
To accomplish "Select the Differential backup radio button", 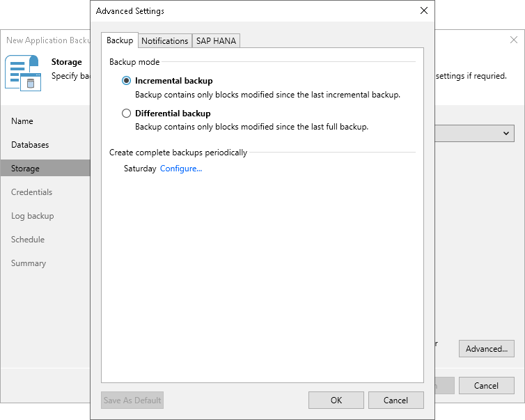I will click(126, 114).
